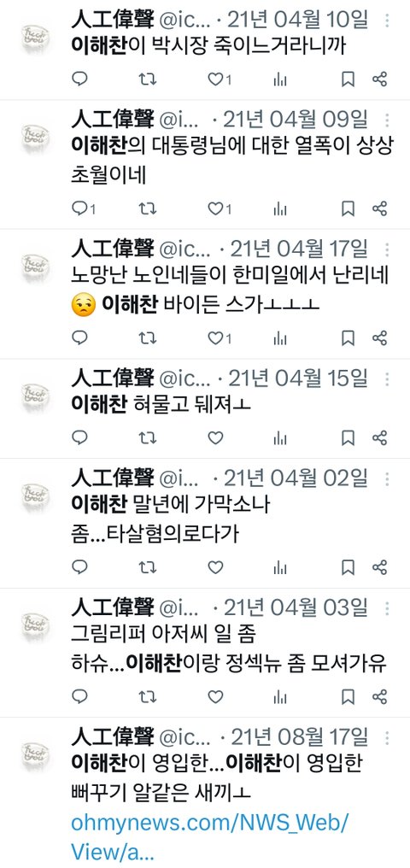Retweet the 04월 09일 tweet

(x=147, y=208)
